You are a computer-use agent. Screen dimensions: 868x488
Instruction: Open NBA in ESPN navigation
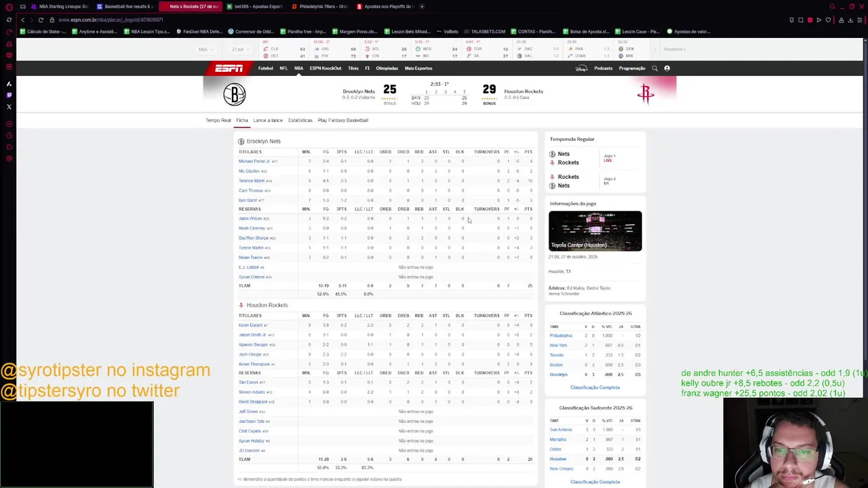[298, 68]
